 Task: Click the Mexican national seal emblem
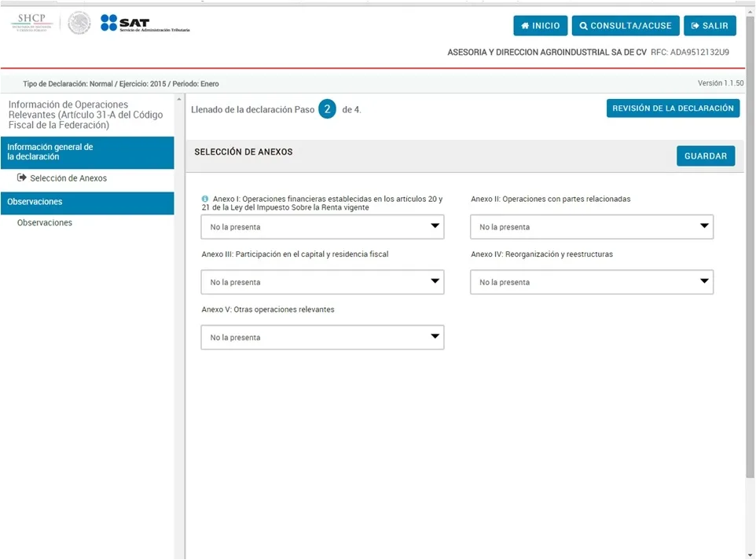click(79, 24)
